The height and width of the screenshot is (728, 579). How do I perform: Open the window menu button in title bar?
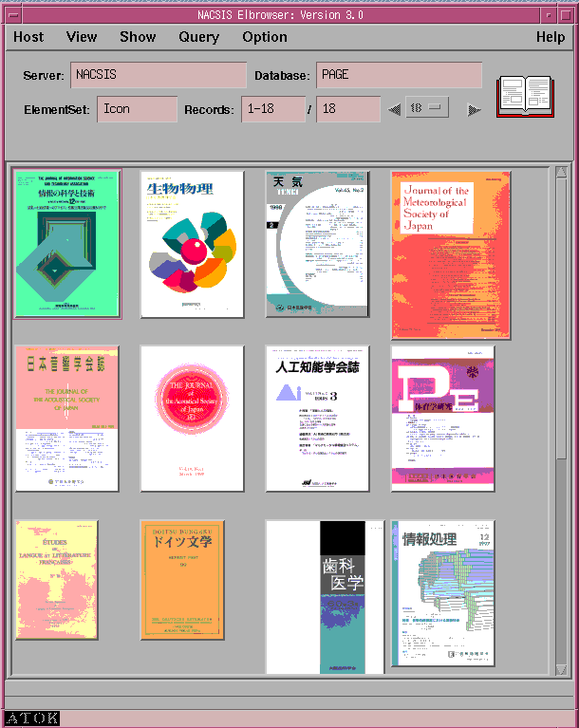click(x=13, y=15)
